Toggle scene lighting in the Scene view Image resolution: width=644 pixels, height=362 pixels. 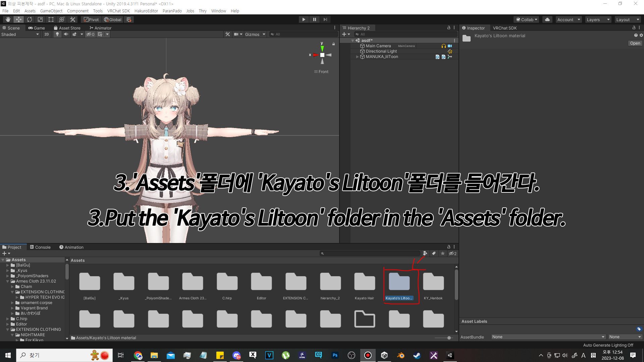(57, 34)
